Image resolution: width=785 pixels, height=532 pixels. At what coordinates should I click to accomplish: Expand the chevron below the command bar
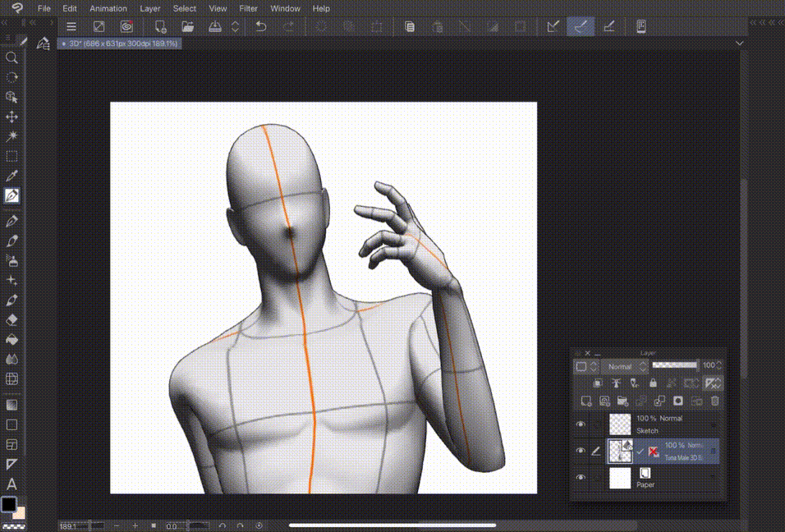pos(740,43)
